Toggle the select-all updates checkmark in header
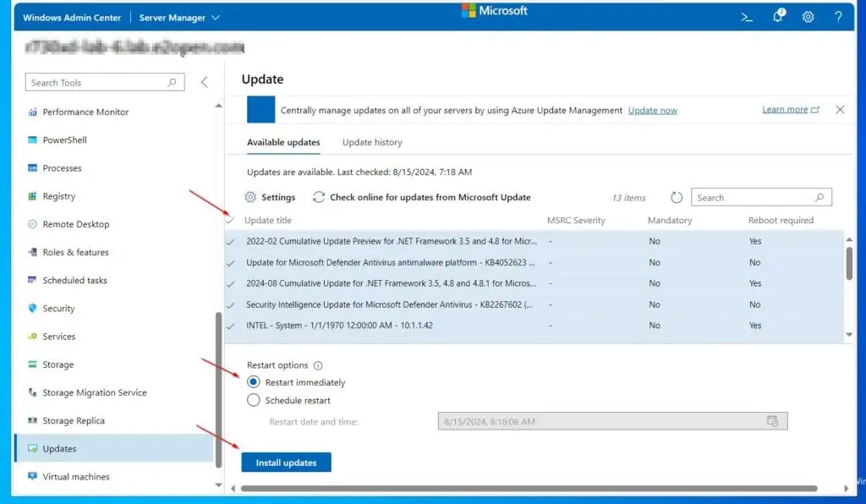This screenshot has width=866, height=504. coord(231,220)
